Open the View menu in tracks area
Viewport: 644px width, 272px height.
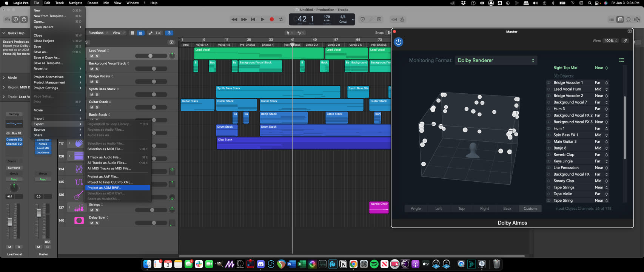coord(119,33)
